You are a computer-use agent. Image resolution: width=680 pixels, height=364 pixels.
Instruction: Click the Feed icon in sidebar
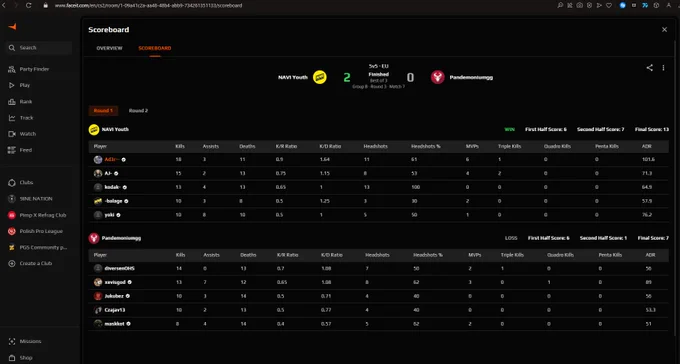point(12,150)
